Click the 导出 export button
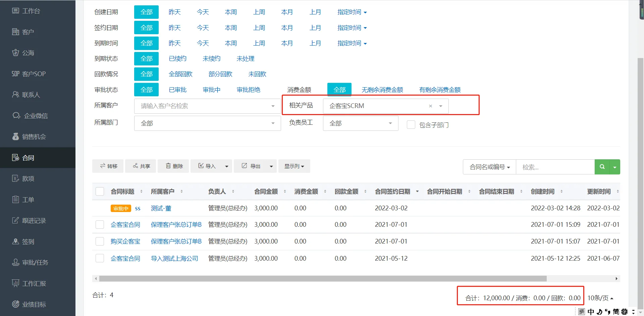 pos(250,166)
